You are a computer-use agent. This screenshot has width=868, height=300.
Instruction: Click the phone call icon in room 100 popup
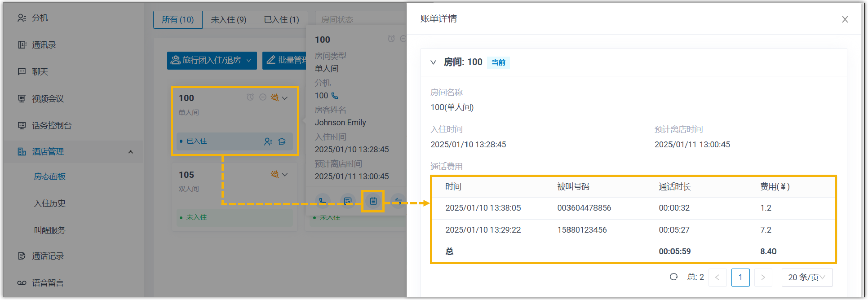pyautogui.click(x=323, y=201)
